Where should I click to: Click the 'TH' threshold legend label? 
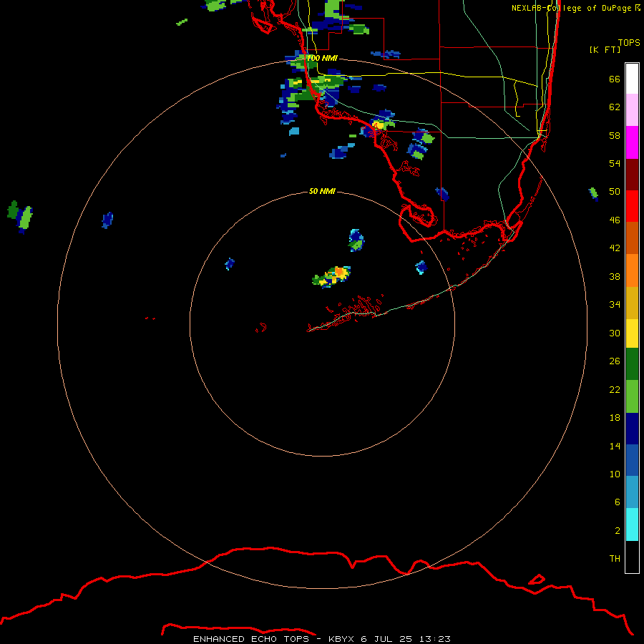(x=615, y=559)
